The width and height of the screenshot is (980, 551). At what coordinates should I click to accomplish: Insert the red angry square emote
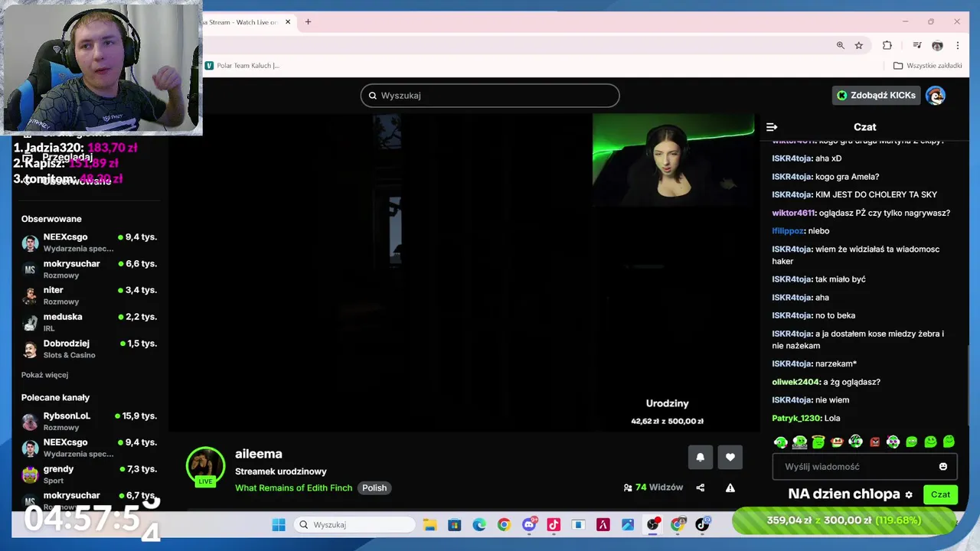tap(875, 442)
